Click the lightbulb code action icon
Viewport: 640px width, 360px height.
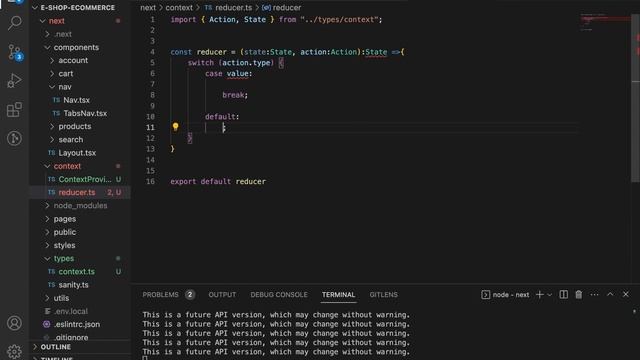[x=176, y=127]
